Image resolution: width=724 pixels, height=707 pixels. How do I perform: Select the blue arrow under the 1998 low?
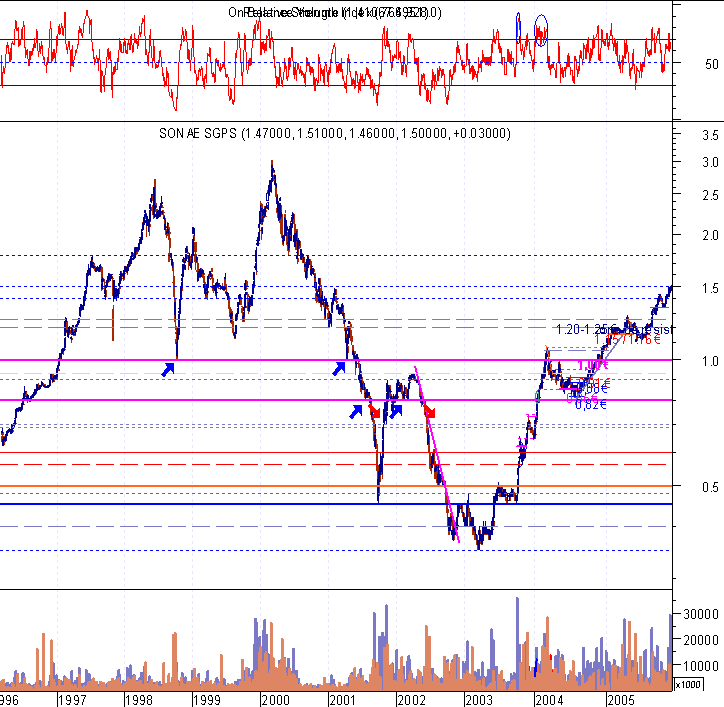tap(168, 369)
